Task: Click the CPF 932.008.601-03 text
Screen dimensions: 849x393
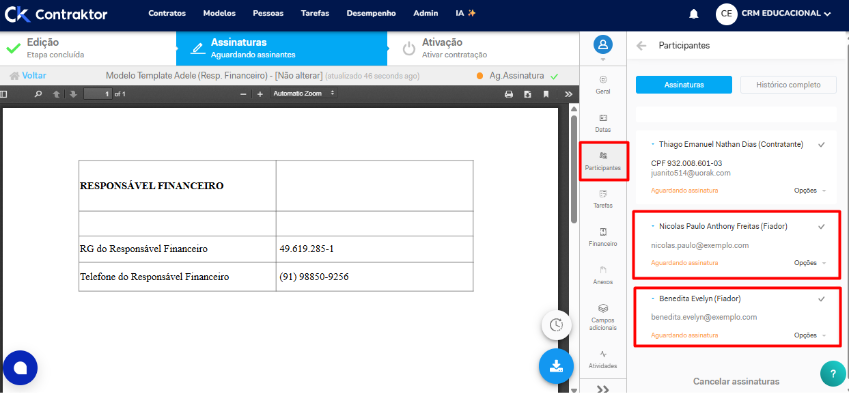Action: coord(686,163)
